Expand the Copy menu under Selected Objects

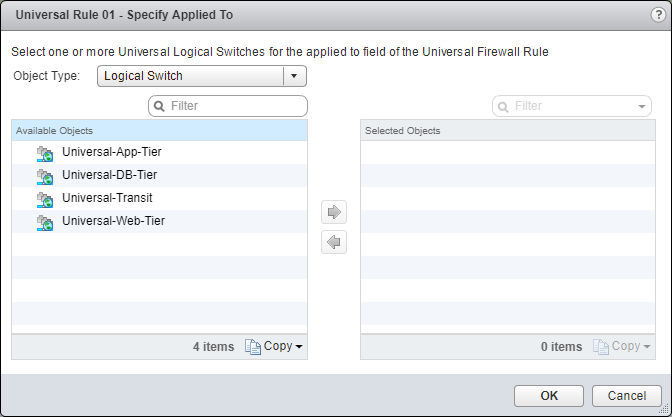pos(647,347)
